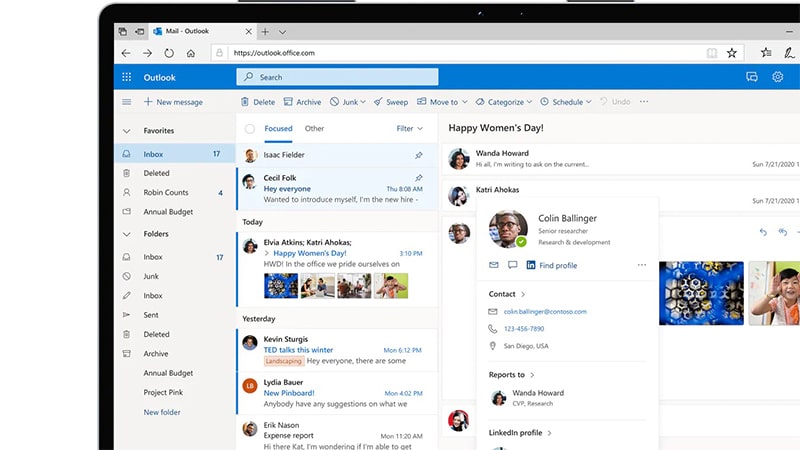Viewport: 800px width, 450px height.
Task: Bookmark this page with the star
Action: pos(732,53)
